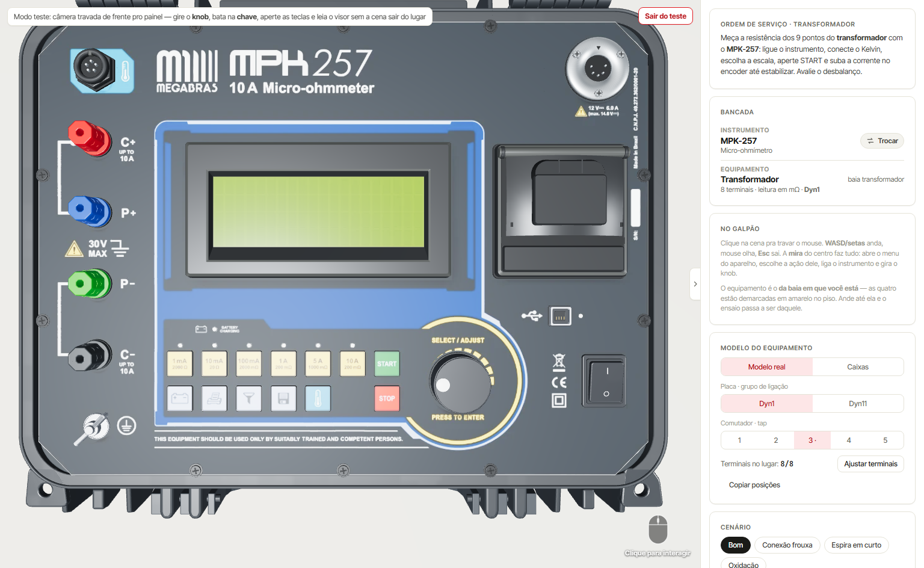Click the built-in thermal printer cover
This screenshot has height=568, width=924.
pos(559,211)
